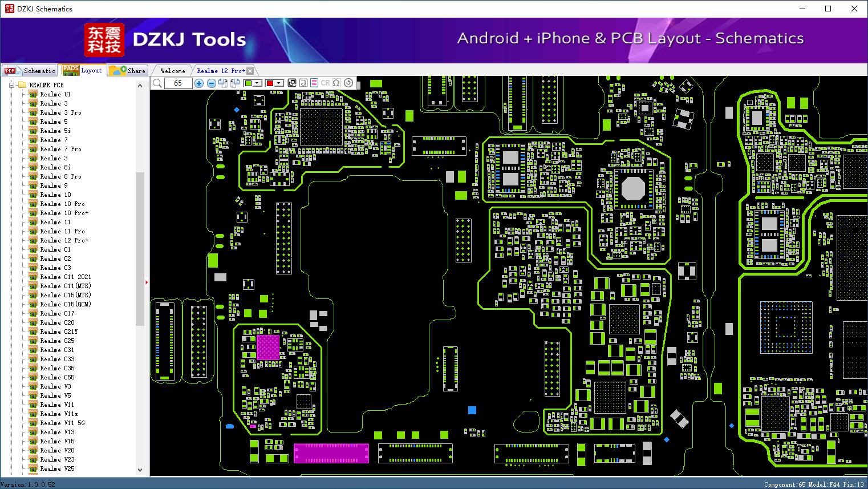Toggle the omega resistance icon
868x489 pixels.
coord(336,83)
